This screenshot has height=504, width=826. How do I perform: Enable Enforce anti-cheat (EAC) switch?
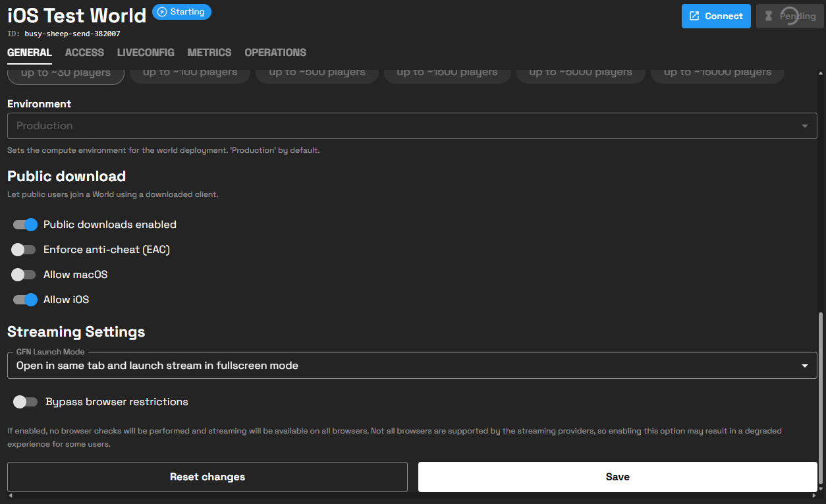pyautogui.click(x=24, y=250)
